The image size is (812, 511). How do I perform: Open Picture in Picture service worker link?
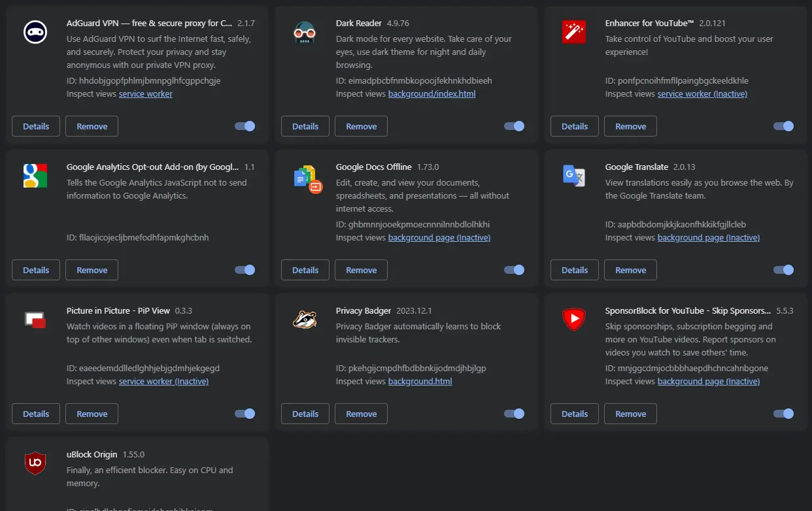tap(163, 382)
